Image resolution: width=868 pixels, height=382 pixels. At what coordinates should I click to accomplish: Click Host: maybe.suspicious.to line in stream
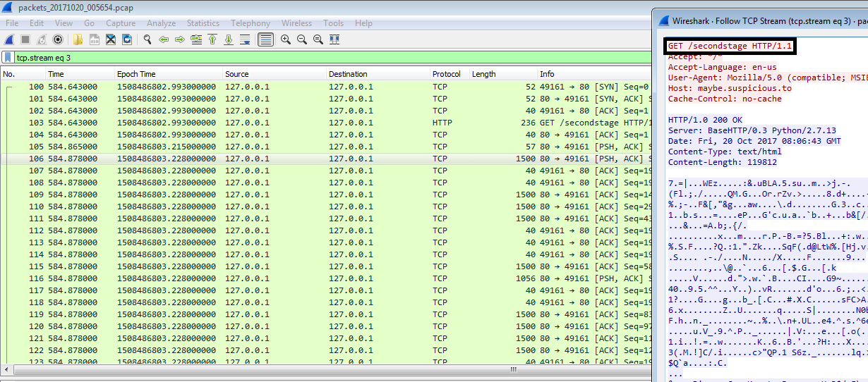[x=730, y=88]
